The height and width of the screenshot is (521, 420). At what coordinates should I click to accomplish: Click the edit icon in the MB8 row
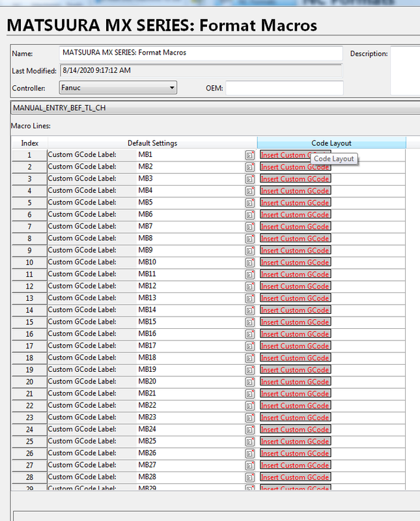pyautogui.click(x=250, y=239)
